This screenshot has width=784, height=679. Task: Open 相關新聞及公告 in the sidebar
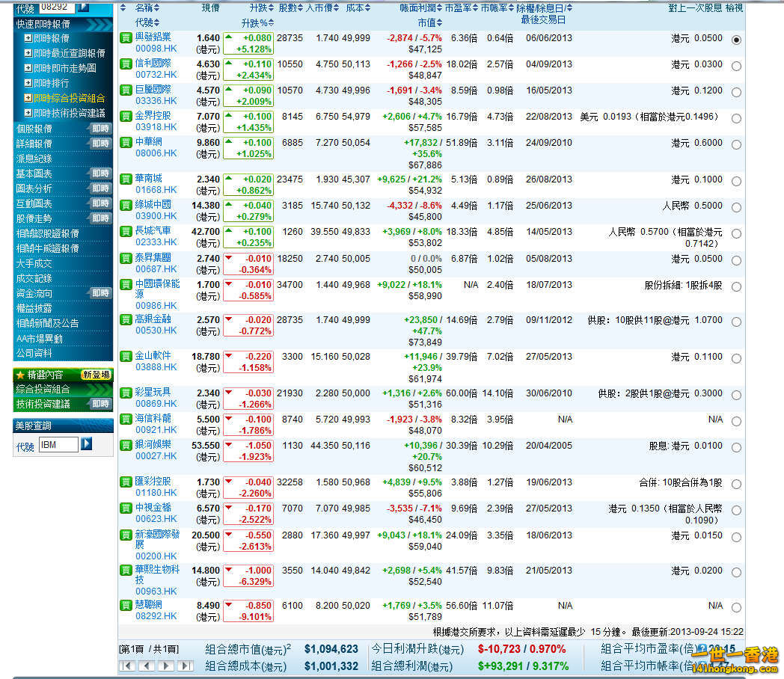(47, 323)
